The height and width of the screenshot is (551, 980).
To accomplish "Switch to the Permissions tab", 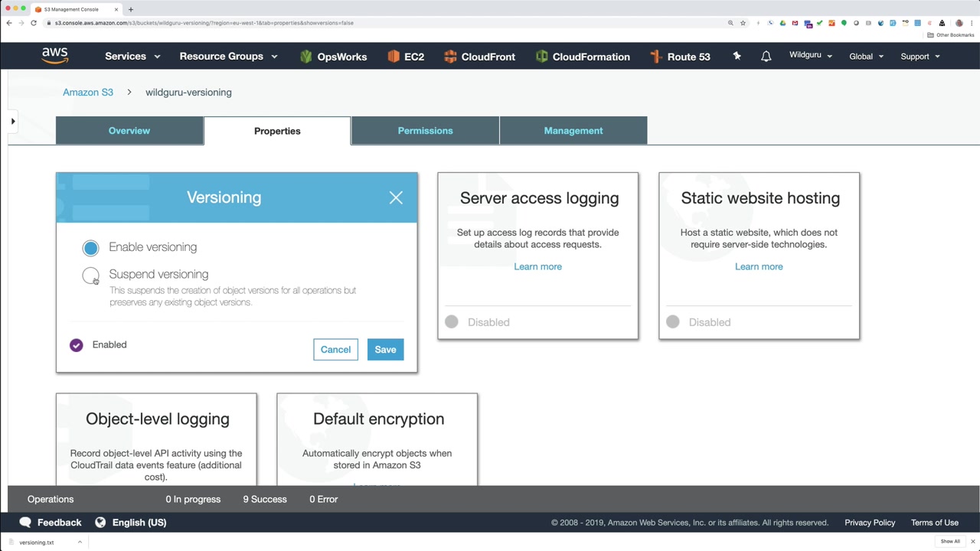I will click(425, 131).
